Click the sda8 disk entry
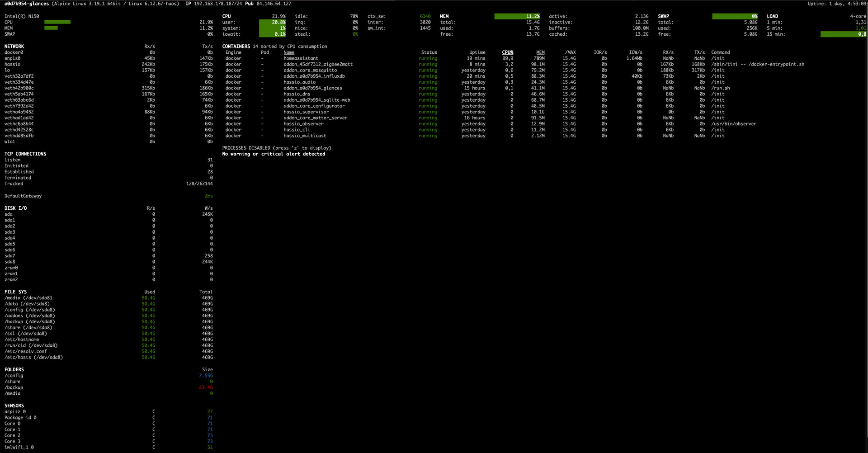Viewport: 868px width, 453px height. coord(9,262)
